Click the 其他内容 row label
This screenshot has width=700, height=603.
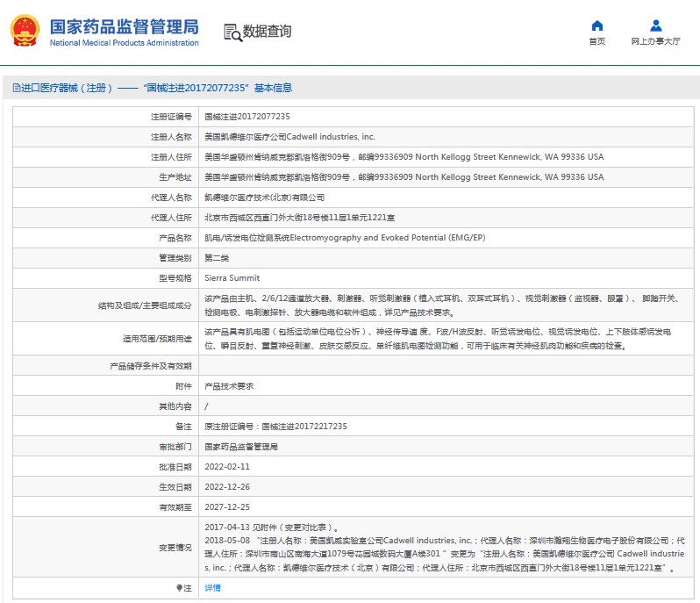(x=175, y=406)
